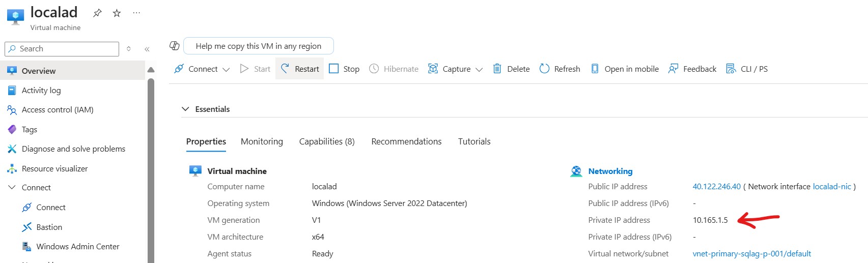This screenshot has height=263, width=868.
Task: Click the Agent status Ready value
Action: [322, 254]
